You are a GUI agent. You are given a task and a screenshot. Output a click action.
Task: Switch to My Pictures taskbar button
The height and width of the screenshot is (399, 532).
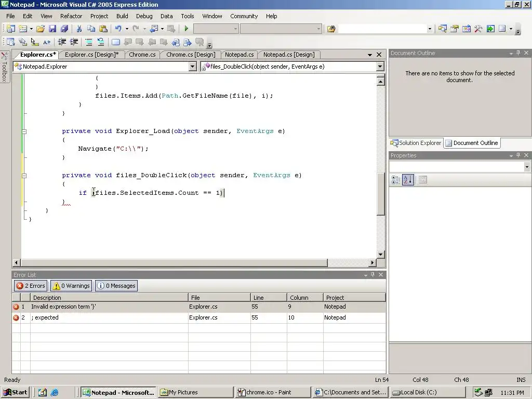click(x=196, y=392)
